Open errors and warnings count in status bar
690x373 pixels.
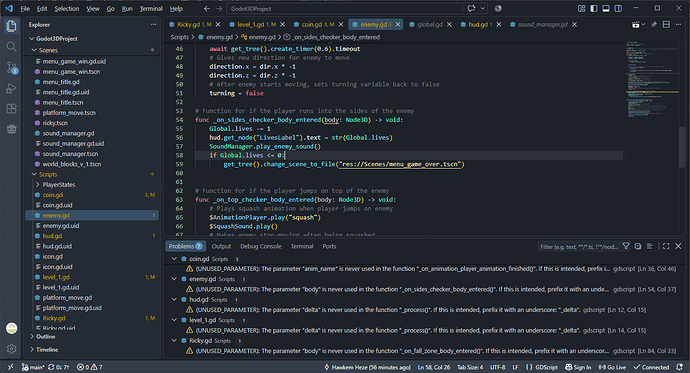point(89,367)
